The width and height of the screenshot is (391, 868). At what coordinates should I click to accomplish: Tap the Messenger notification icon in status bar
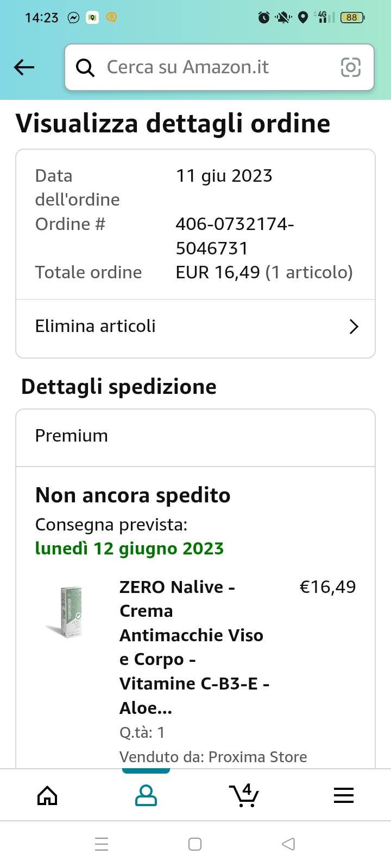coord(73,18)
